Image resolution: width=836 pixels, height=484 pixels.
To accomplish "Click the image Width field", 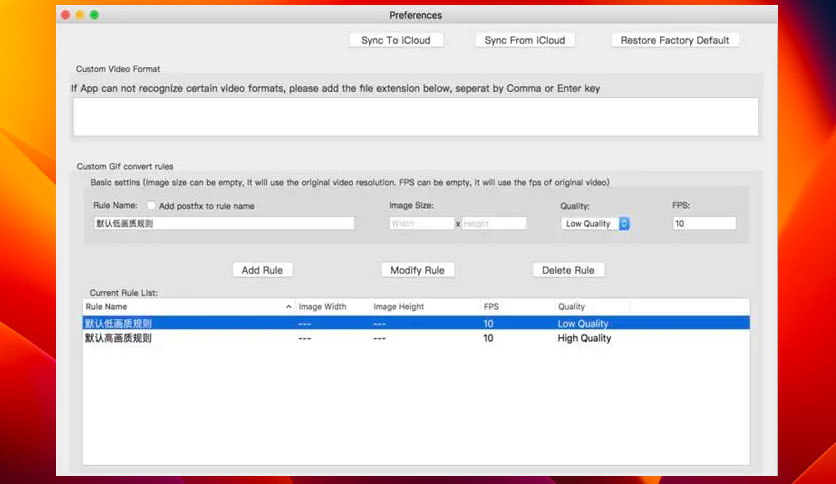I will 421,223.
